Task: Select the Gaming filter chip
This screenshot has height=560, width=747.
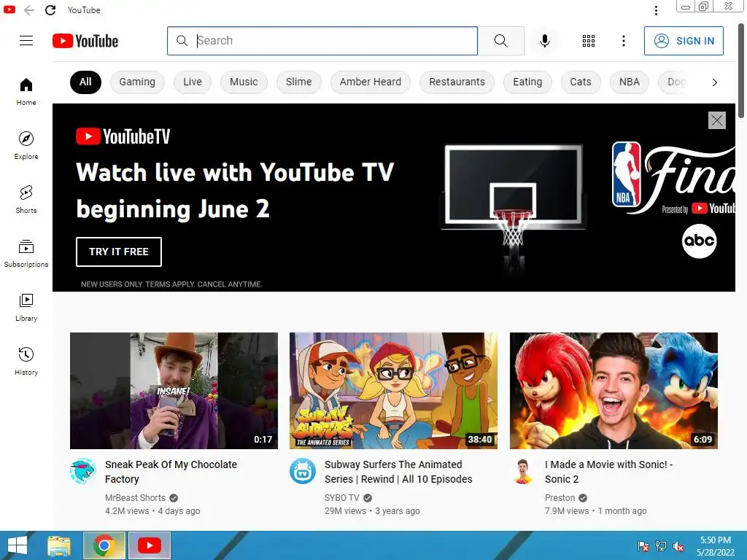Action: (x=137, y=82)
